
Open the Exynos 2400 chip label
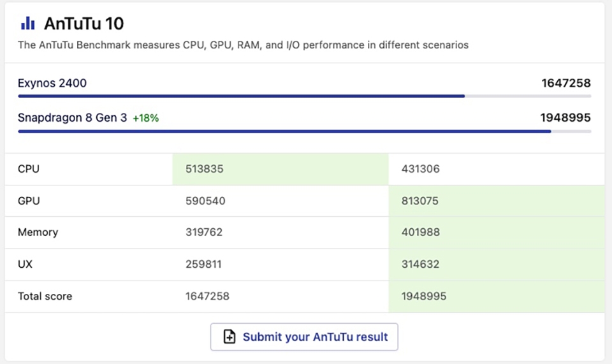[52, 83]
